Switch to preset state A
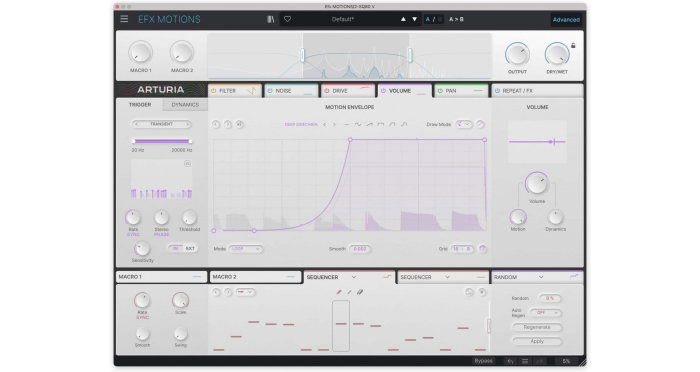The height and width of the screenshot is (372, 700). (x=428, y=19)
